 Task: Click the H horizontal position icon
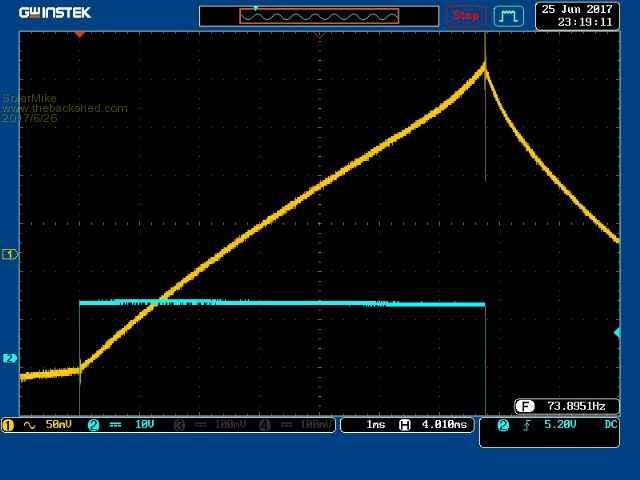(405, 425)
